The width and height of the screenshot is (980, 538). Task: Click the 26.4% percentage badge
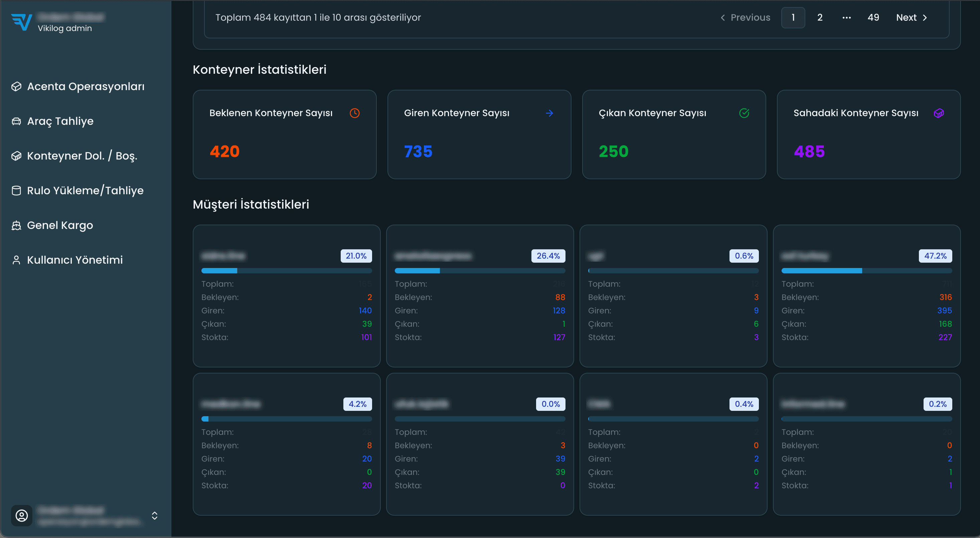click(548, 256)
